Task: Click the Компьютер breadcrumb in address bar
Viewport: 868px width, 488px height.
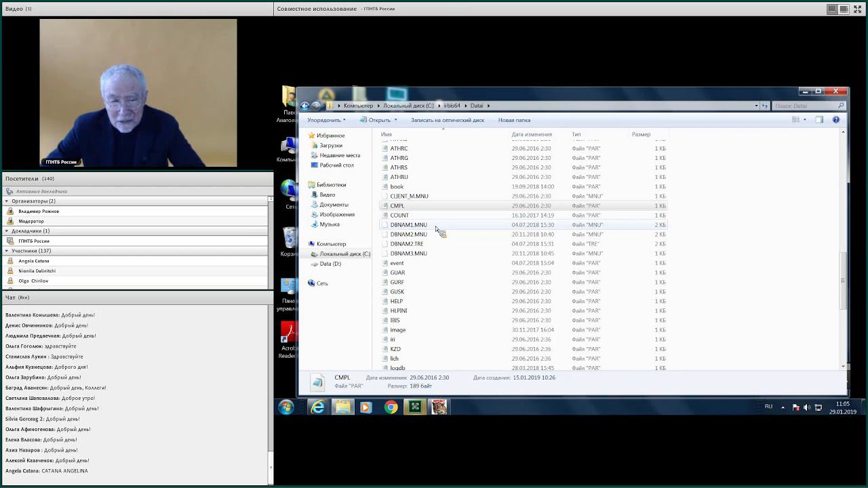Action: click(358, 106)
